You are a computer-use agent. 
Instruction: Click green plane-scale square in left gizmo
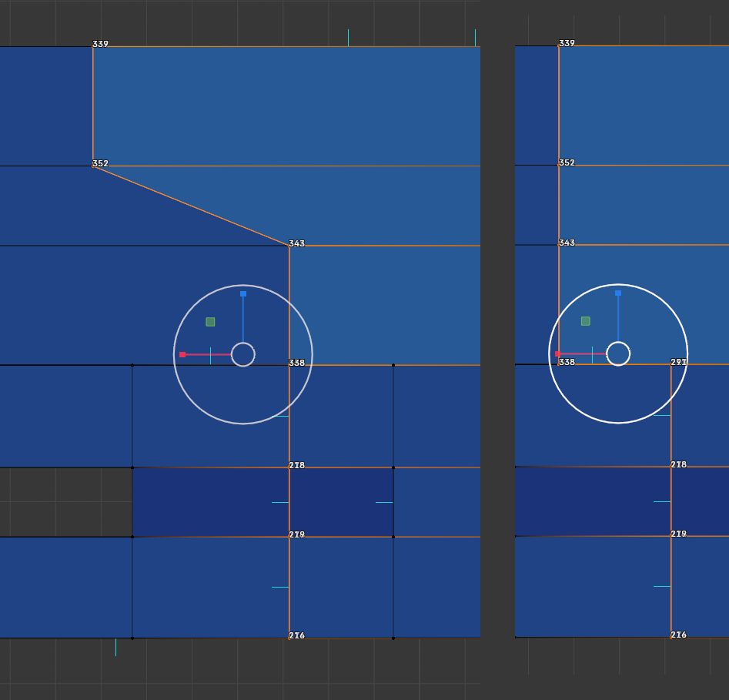(210, 322)
